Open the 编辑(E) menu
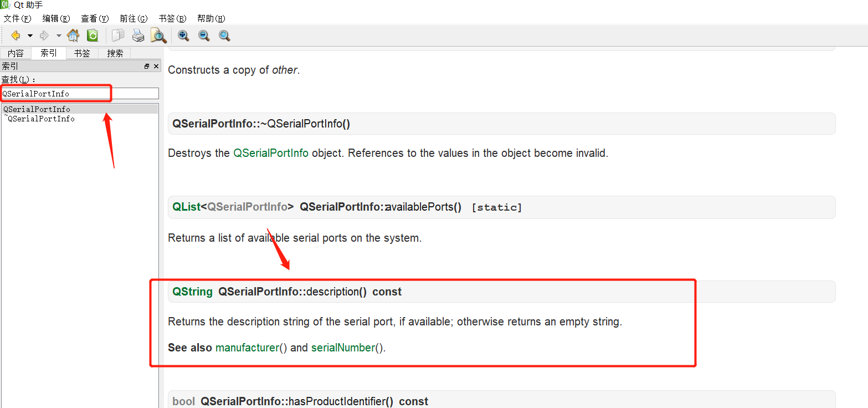868x408 pixels. point(57,18)
